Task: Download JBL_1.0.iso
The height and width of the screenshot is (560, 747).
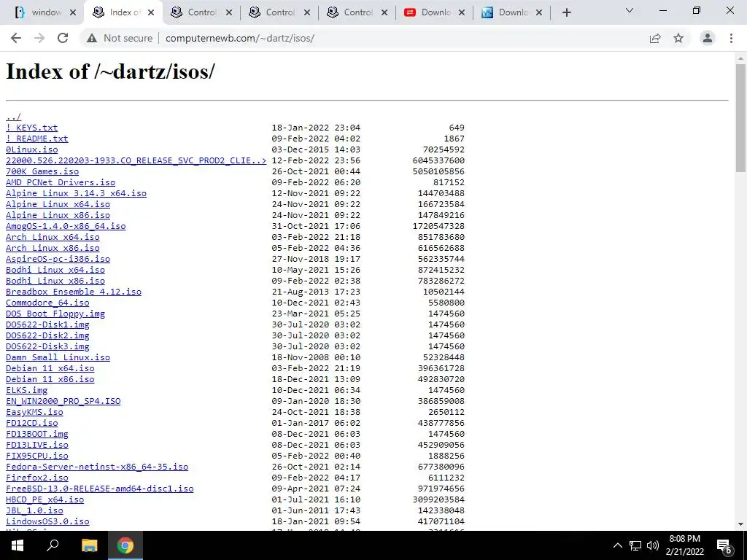Action: pyautogui.click(x=34, y=511)
